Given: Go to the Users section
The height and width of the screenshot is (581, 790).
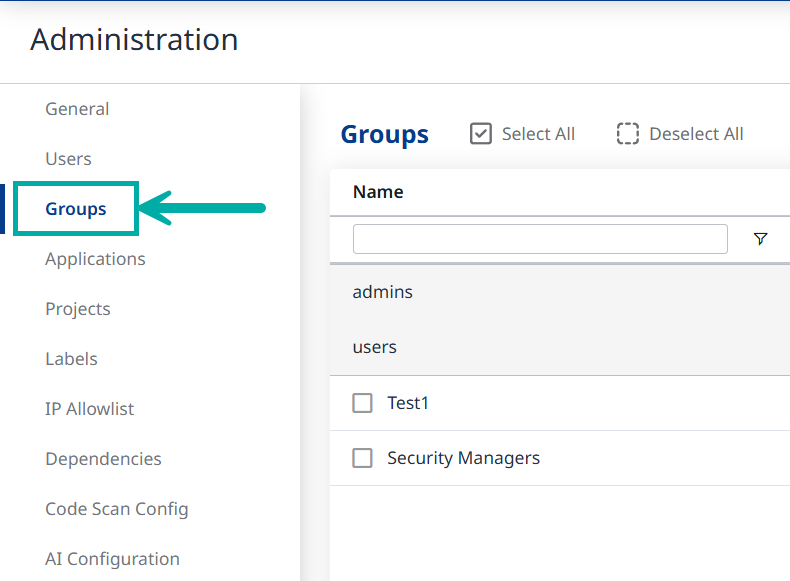Looking at the screenshot, I should [68, 159].
